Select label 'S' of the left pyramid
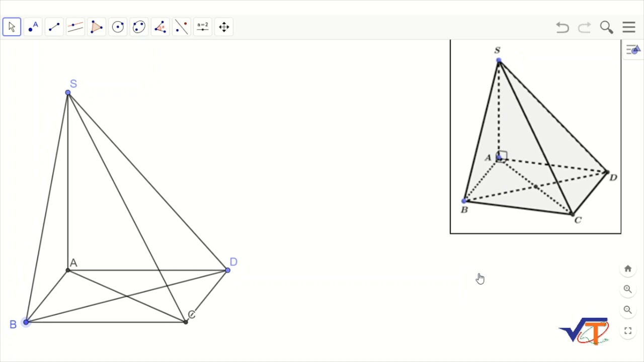This screenshot has width=644, height=362. point(73,84)
